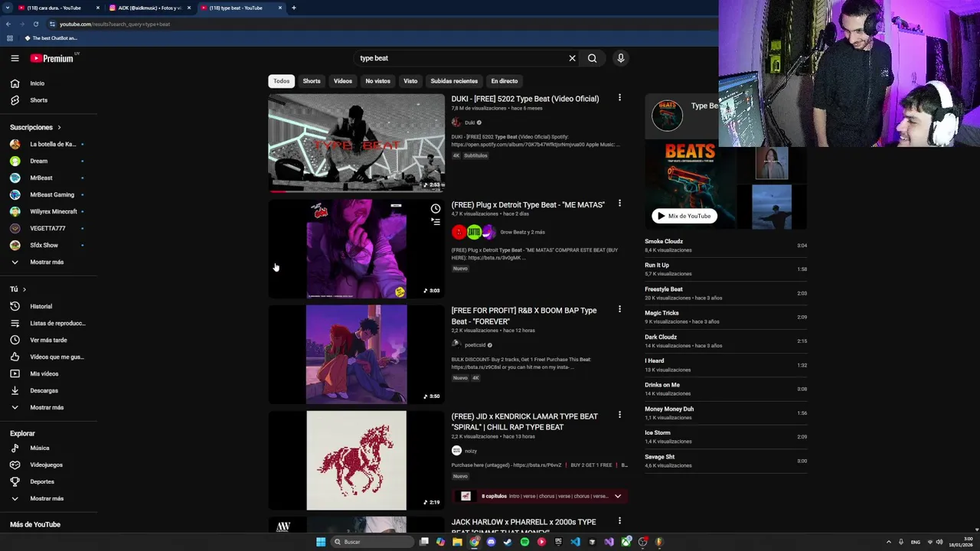Viewport: 980px width, 551px height.
Task: Expand Mostrar más under Explorar
Action: [x=48, y=498]
